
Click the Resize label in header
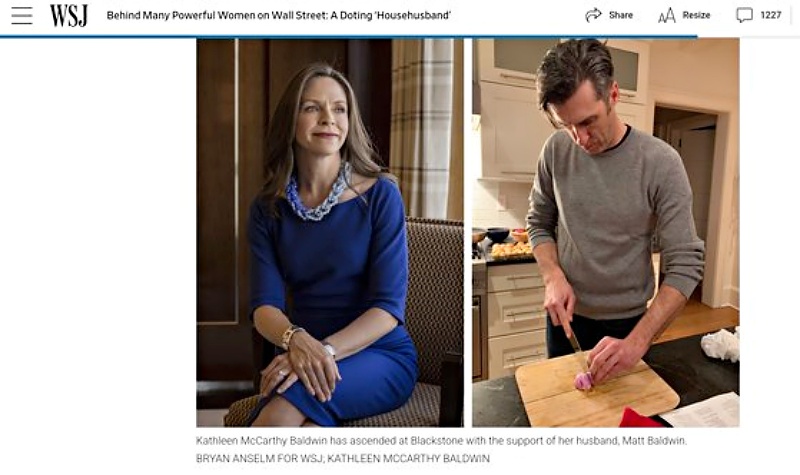click(696, 15)
